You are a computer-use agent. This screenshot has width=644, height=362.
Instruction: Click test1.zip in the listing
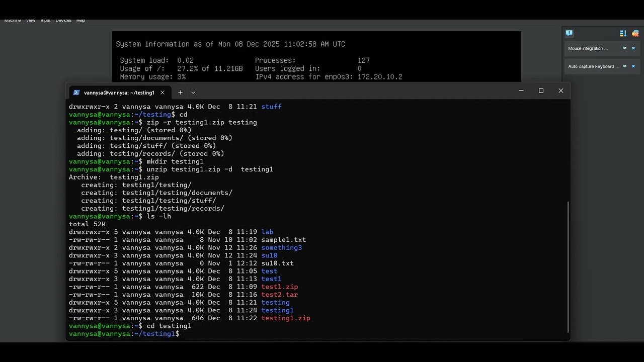pos(279,287)
